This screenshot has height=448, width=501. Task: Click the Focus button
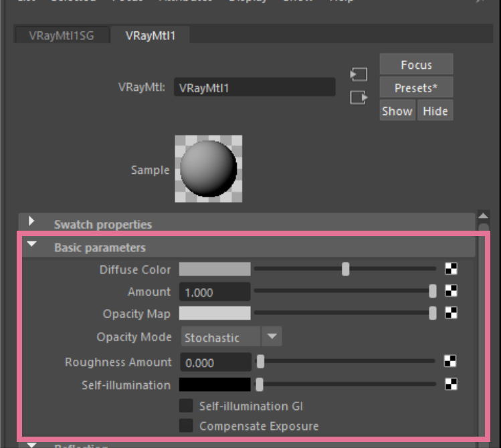(x=416, y=64)
